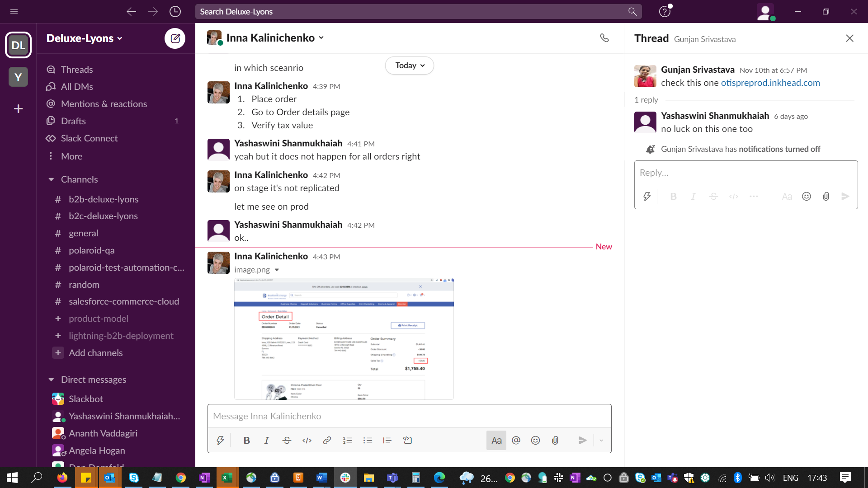Toggle bold formatting in message composer
The width and height of the screenshot is (868, 488).
(x=246, y=440)
